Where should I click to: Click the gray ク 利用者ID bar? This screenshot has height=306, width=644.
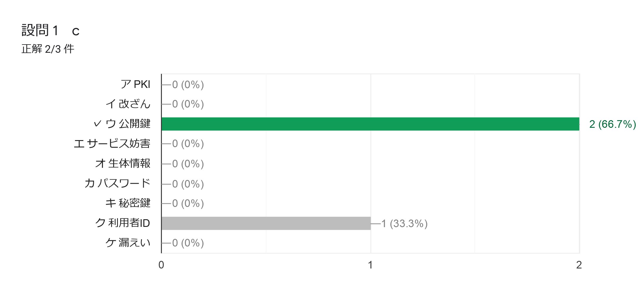point(266,223)
